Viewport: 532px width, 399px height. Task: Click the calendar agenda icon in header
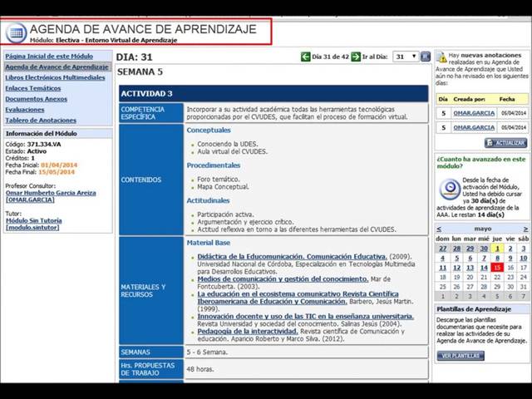pyautogui.click(x=16, y=33)
